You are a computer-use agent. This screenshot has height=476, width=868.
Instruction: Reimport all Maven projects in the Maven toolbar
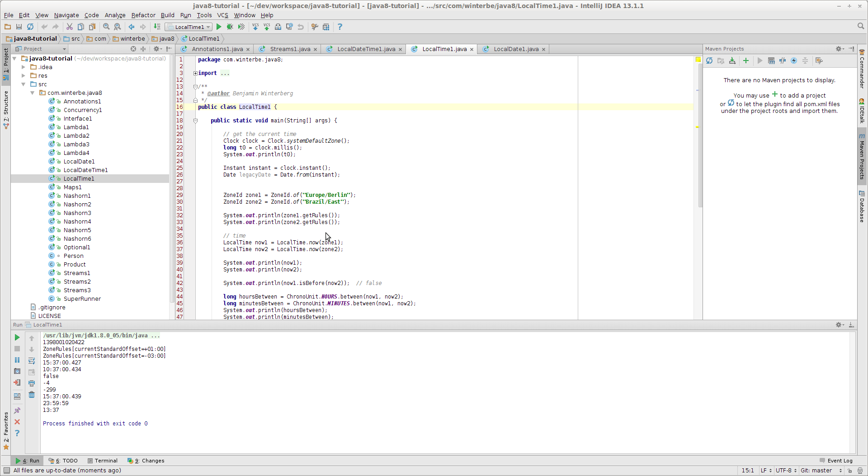[709, 61]
